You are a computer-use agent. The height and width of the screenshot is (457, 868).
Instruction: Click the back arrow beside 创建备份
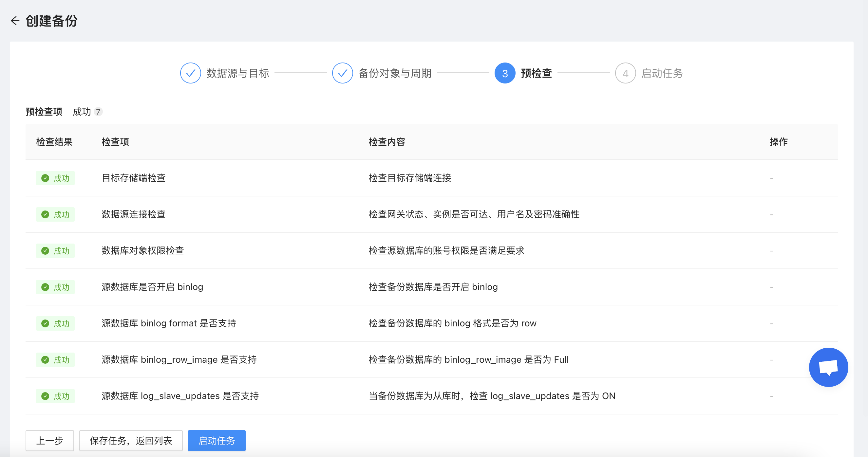pos(15,21)
